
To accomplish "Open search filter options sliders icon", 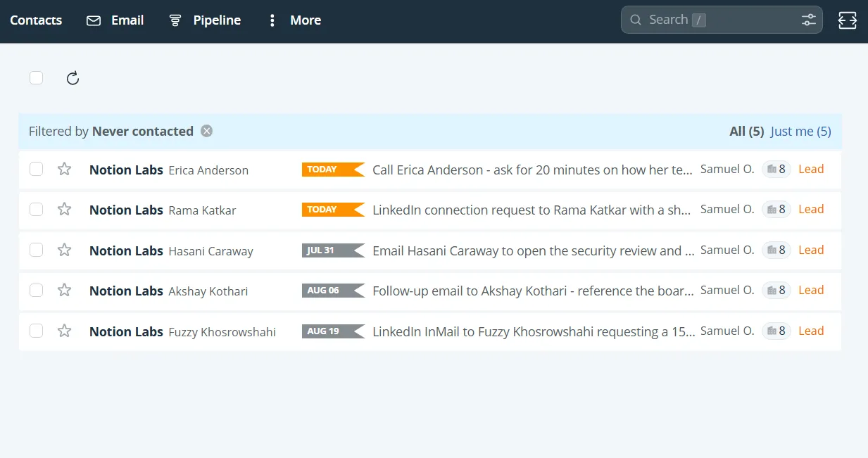I will pyautogui.click(x=809, y=20).
